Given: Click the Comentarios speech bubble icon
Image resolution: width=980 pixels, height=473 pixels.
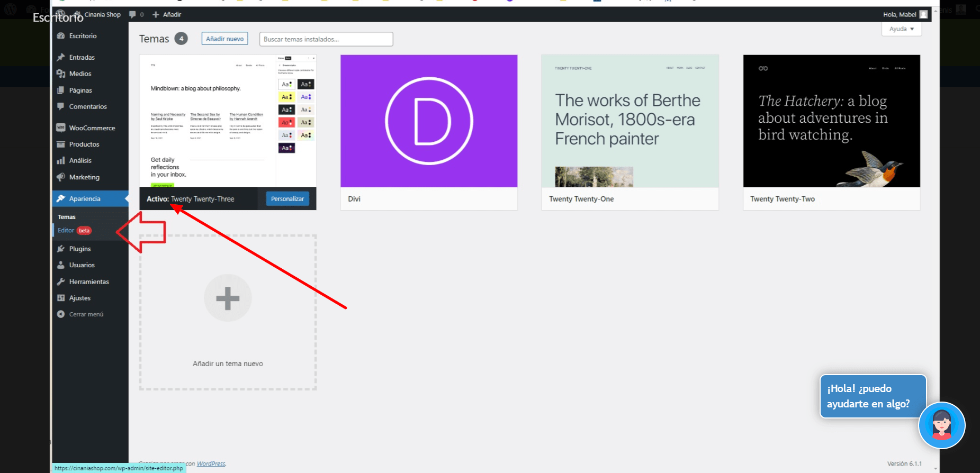Looking at the screenshot, I should pos(61,106).
